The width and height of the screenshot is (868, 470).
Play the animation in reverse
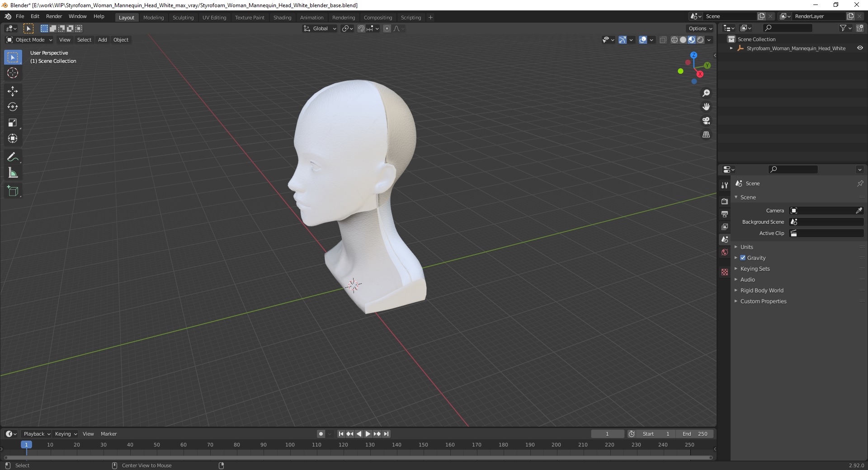tap(359, 434)
